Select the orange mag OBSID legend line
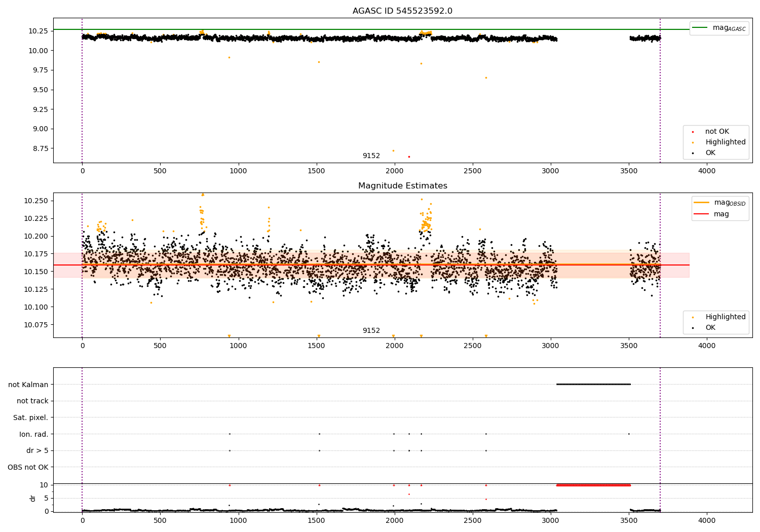Viewport: 760px width, 532px height. (702, 203)
